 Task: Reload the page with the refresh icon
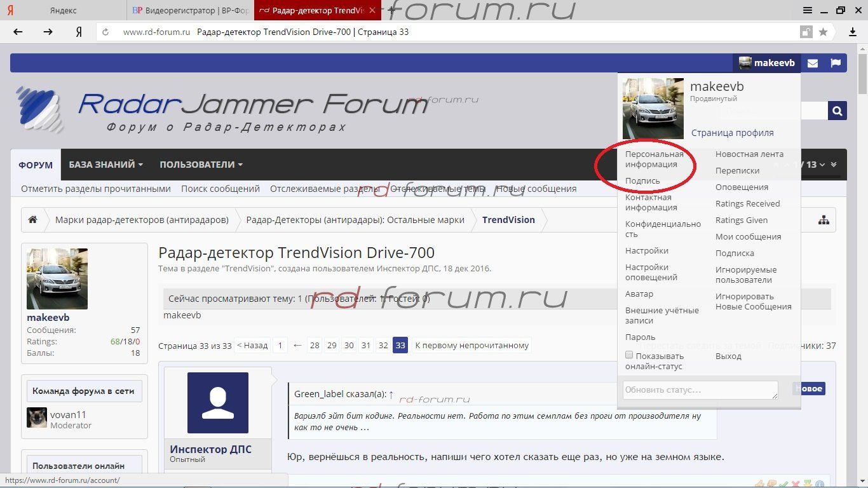pos(106,32)
